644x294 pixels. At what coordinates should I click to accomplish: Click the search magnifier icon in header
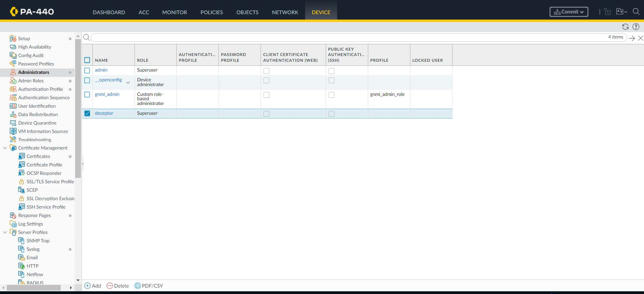636,11
